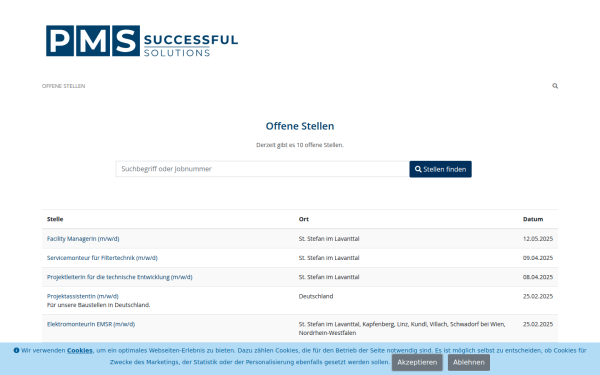600x375 pixels.
Task: Follow the Cookies link in the banner
Action: (x=80, y=351)
